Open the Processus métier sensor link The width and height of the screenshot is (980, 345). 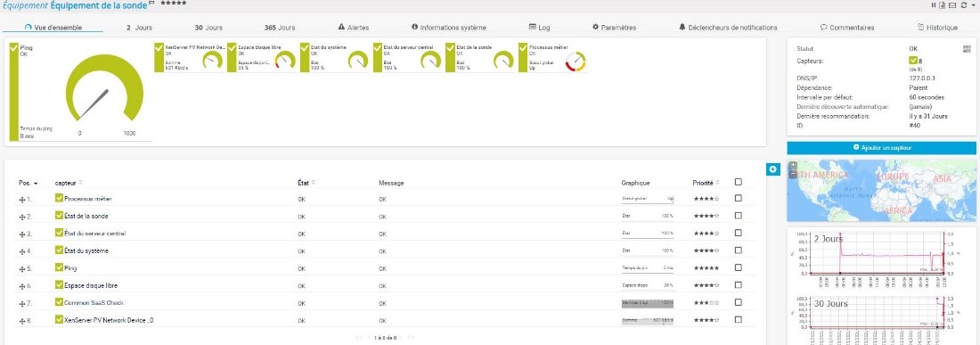[88, 199]
